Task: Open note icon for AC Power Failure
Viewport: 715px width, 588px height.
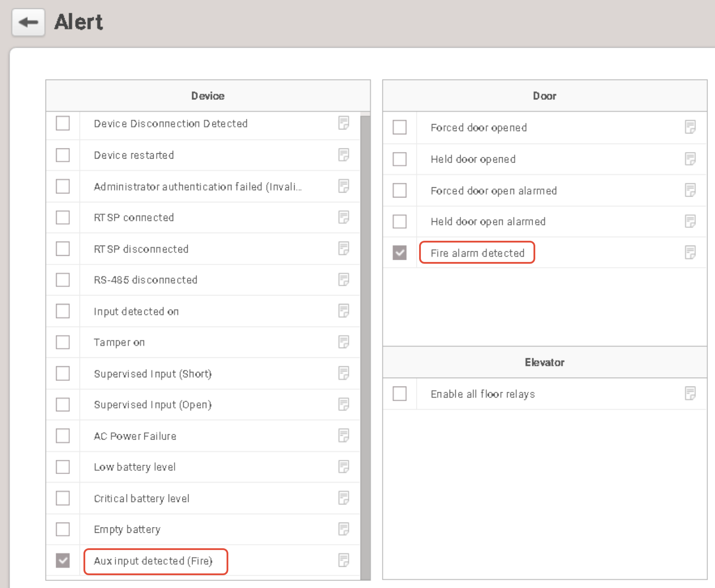Action: [344, 435]
